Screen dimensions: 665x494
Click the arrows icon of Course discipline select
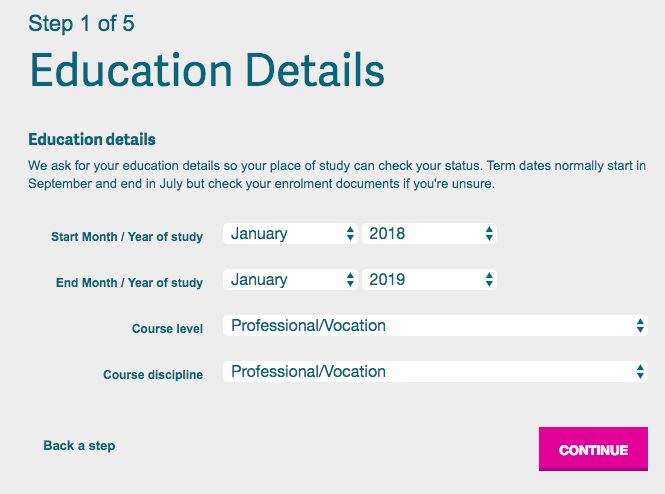click(640, 371)
